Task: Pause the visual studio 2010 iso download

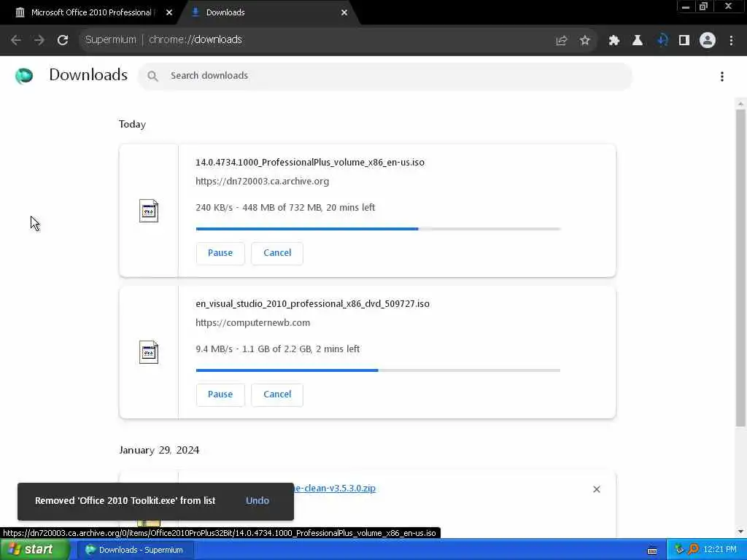Action: [x=220, y=394]
